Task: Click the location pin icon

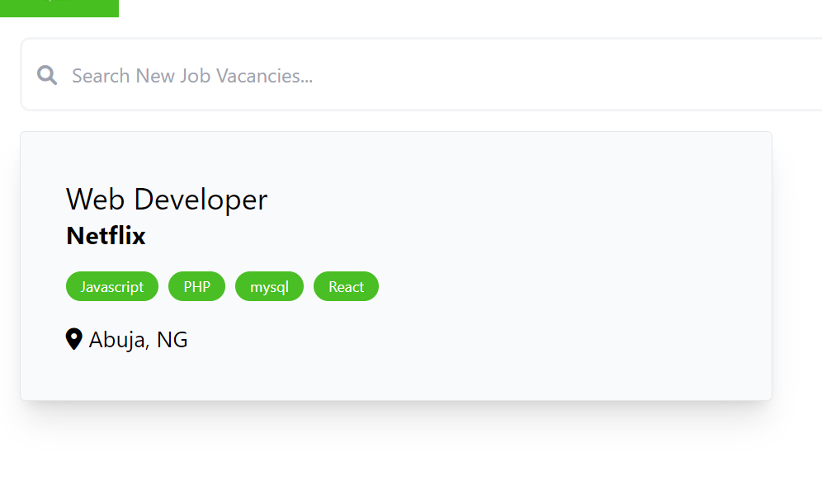Action: pos(74,340)
